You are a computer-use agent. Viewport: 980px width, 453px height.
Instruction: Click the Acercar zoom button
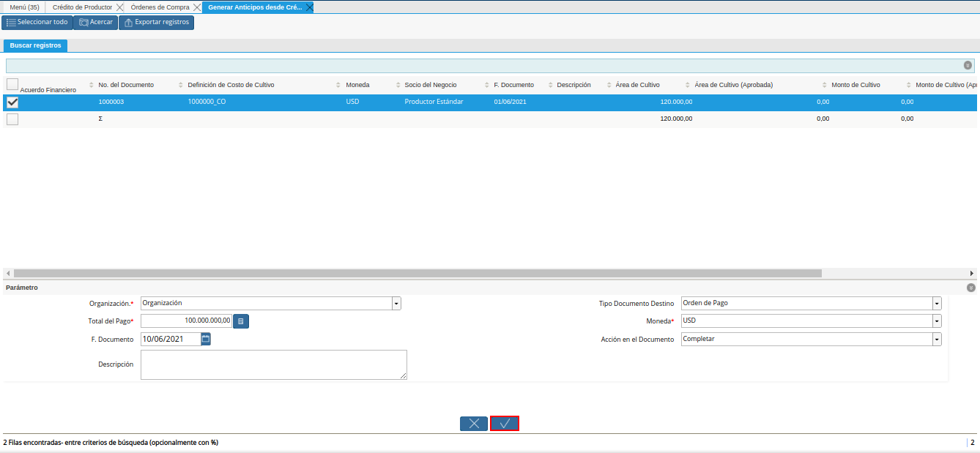click(95, 23)
